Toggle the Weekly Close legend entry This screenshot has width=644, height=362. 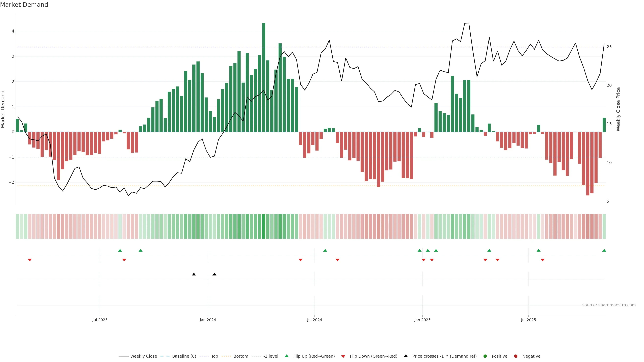click(144, 356)
